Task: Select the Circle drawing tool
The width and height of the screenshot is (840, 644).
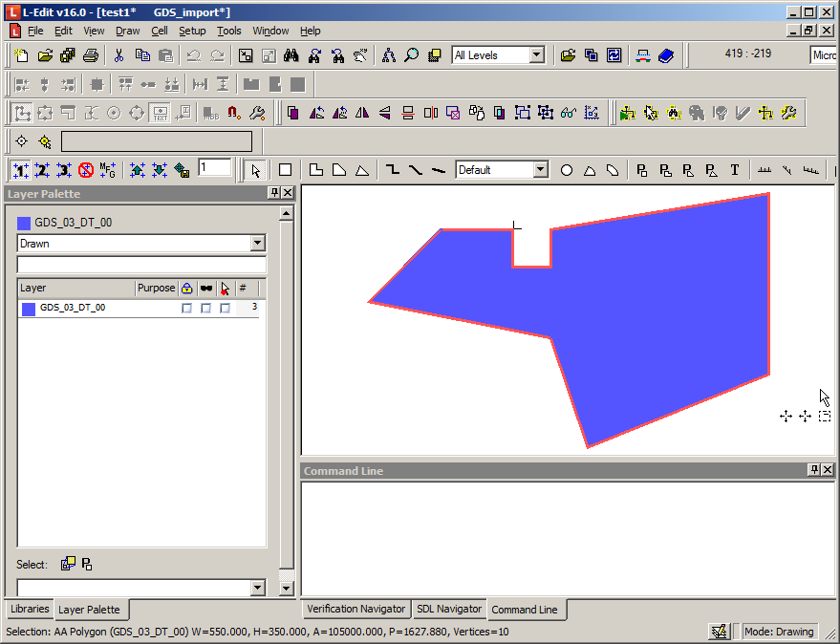Action: tap(567, 170)
